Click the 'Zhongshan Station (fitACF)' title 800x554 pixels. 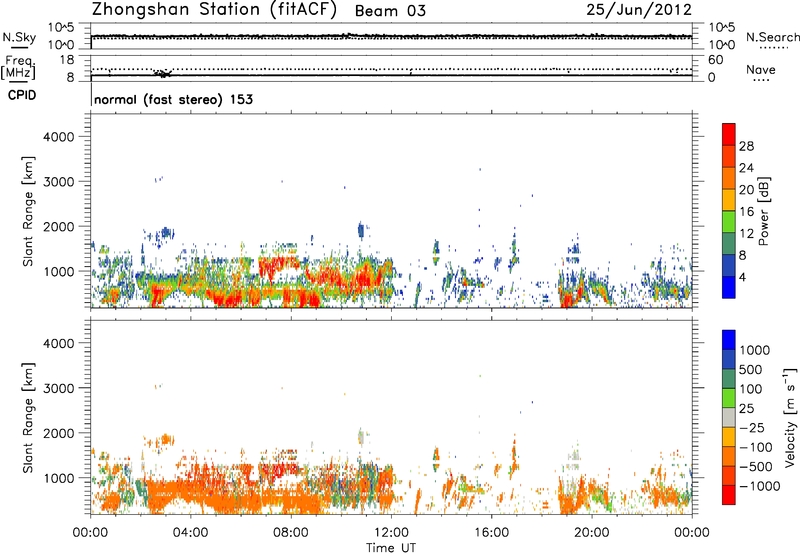214,10
